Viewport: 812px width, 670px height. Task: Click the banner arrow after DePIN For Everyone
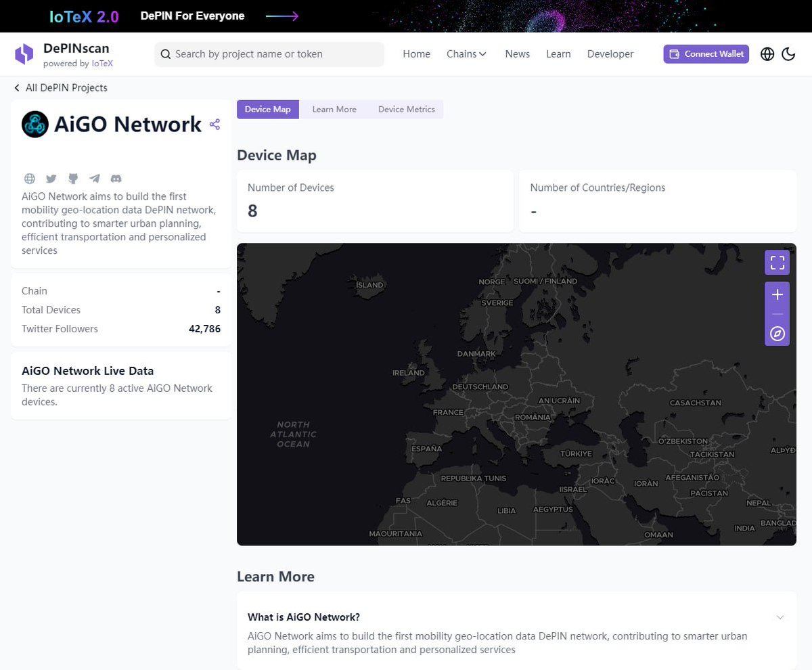(x=282, y=16)
